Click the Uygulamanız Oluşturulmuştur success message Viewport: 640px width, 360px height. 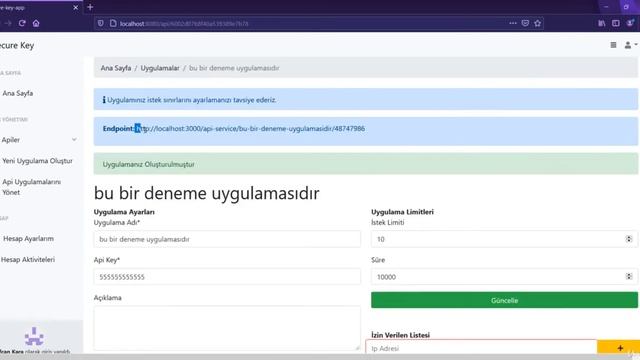366,164
